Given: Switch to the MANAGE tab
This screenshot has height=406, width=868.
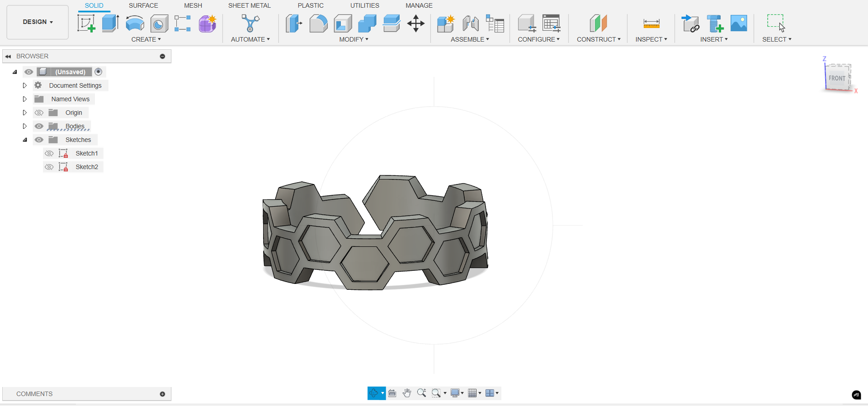Looking at the screenshot, I should 419,5.
